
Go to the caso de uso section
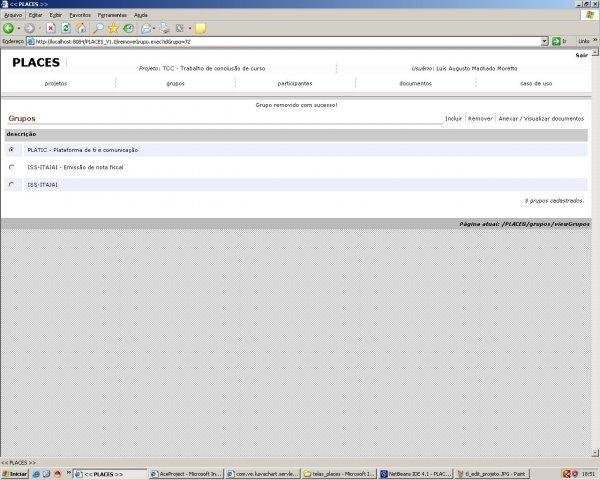click(x=536, y=83)
